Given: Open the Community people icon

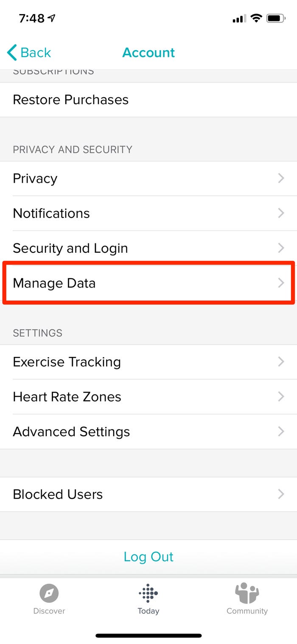Looking at the screenshot, I should [x=247, y=593].
